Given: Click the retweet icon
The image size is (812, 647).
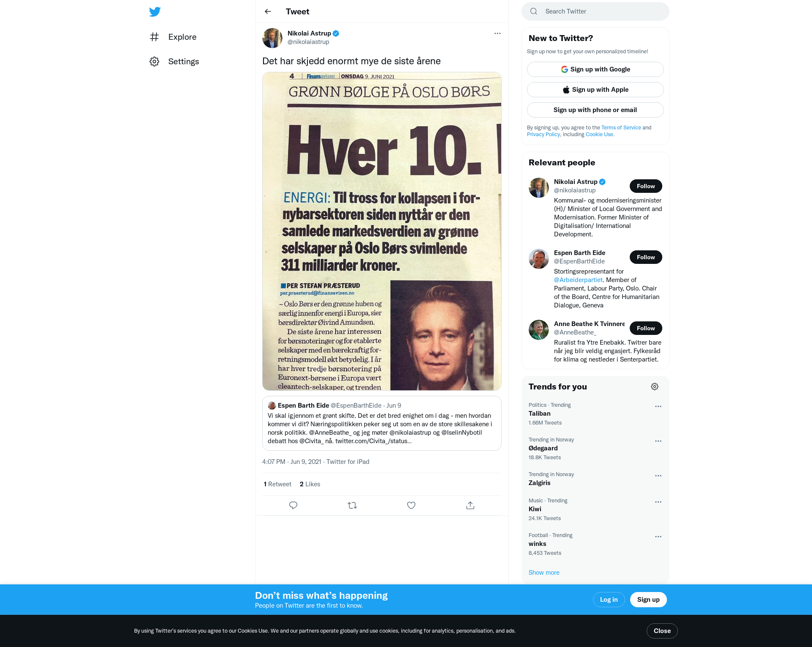Looking at the screenshot, I should [352, 505].
